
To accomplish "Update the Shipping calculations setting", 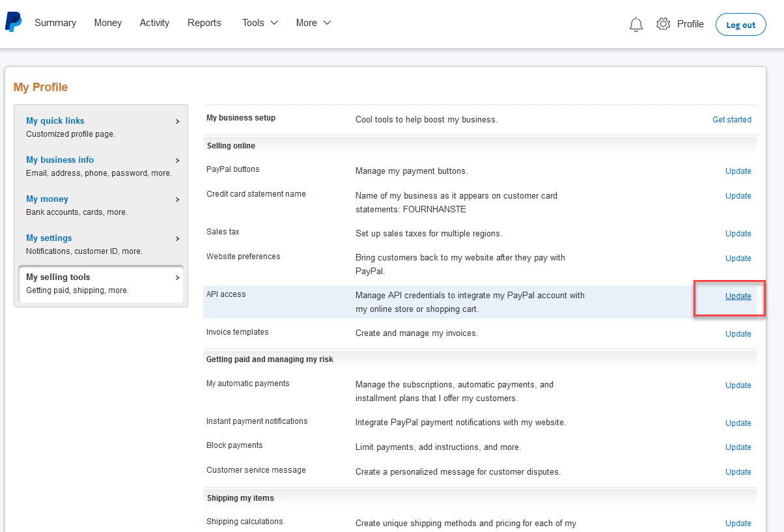I will coord(738,524).
